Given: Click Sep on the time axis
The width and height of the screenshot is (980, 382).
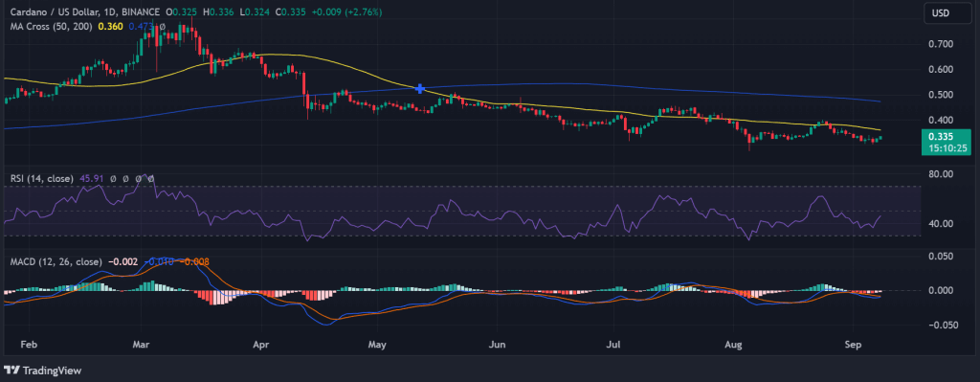Looking at the screenshot, I should 854,344.
